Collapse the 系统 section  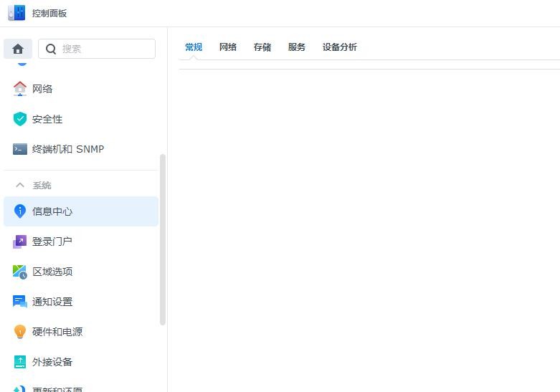tap(20, 185)
